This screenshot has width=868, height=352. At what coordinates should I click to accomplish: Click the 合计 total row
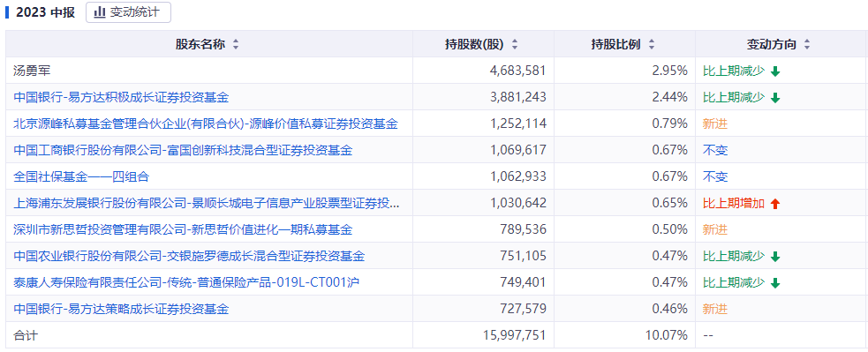click(437, 335)
